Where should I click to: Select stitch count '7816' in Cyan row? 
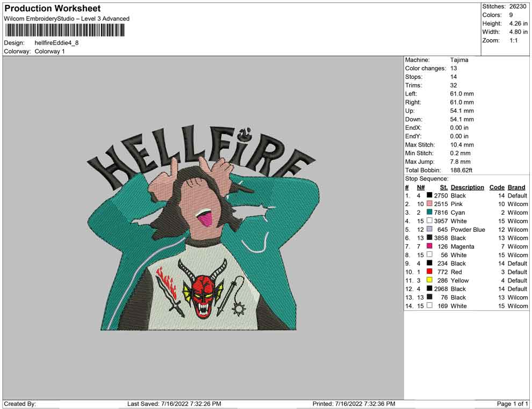(x=441, y=213)
